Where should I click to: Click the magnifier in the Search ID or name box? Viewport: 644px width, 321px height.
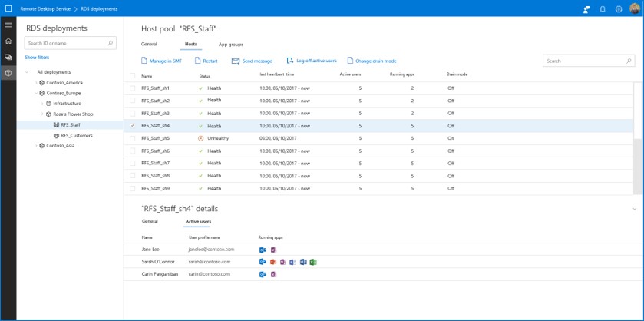(x=110, y=43)
